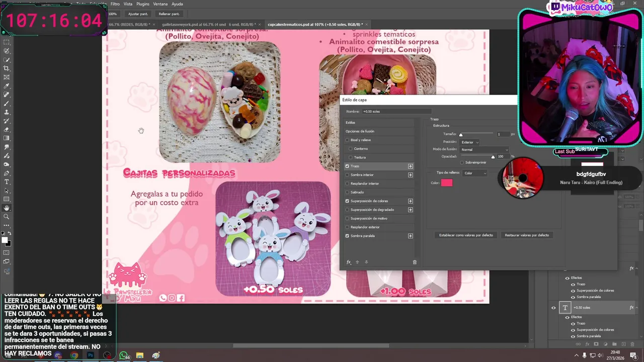Hide the +0.50 soles text layer

(553, 308)
